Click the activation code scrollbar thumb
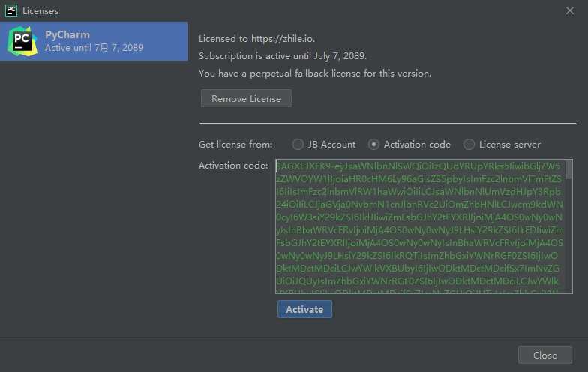The height and width of the screenshot is (372, 588). pyautogui.click(x=568, y=169)
